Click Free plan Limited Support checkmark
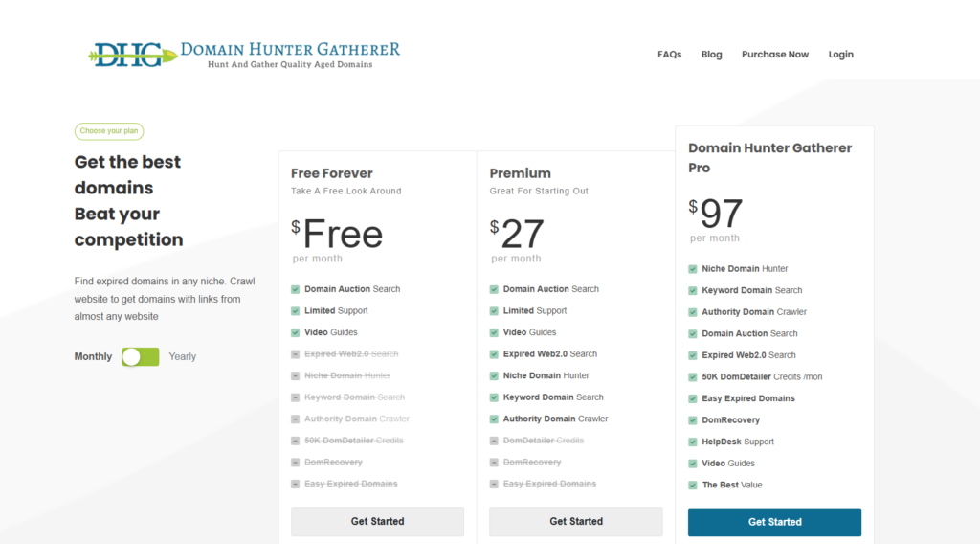The width and height of the screenshot is (980, 544). pos(295,310)
